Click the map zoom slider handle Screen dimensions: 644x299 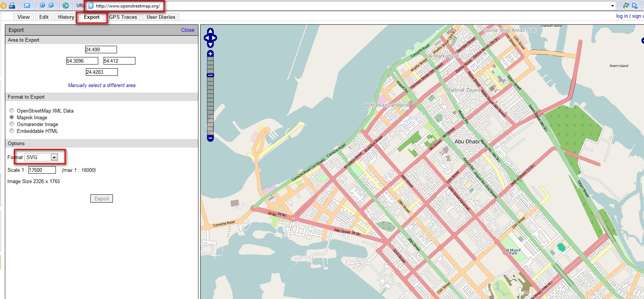pos(210,75)
